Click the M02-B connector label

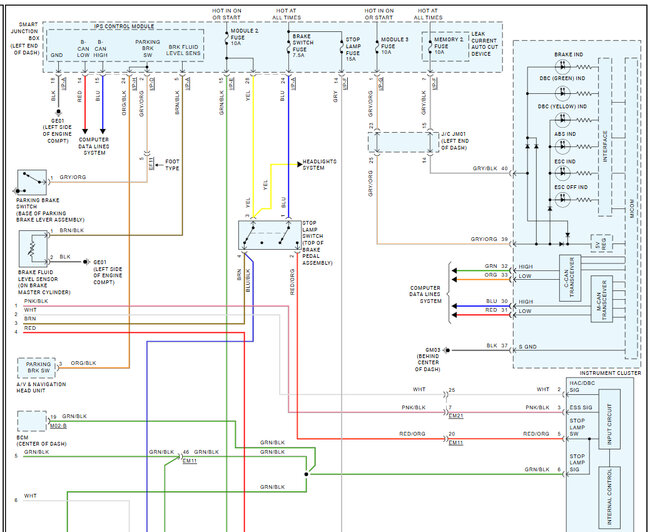click(58, 426)
